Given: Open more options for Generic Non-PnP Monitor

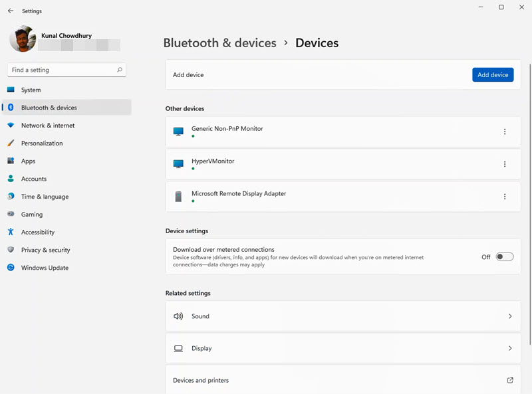Looking at the screenshot, I should pos(505,132).
